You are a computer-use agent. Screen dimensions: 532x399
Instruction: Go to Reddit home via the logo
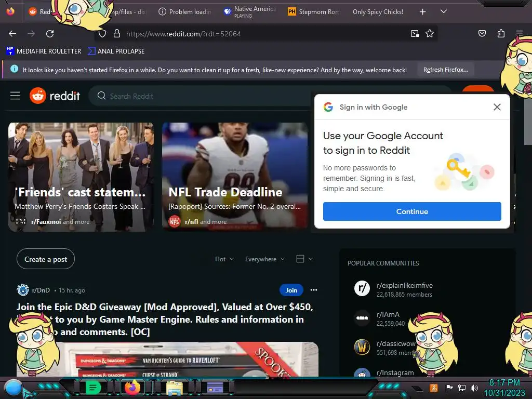[55, 96]
